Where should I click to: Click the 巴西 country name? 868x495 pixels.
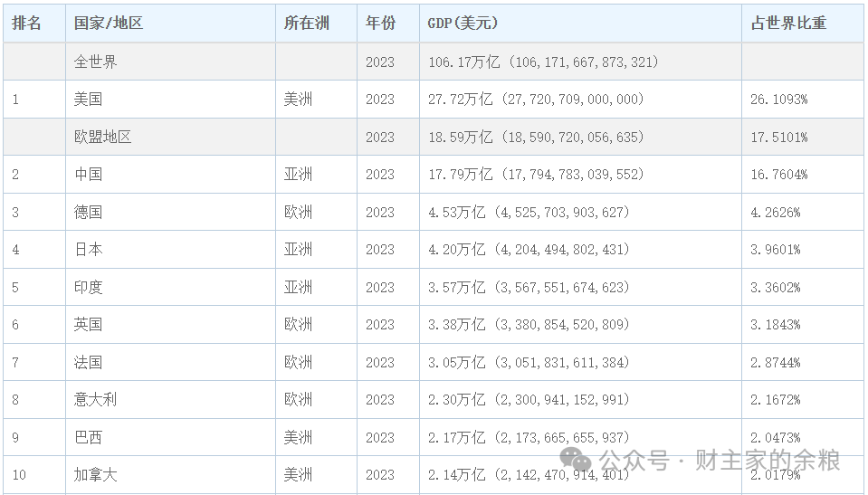88,438
